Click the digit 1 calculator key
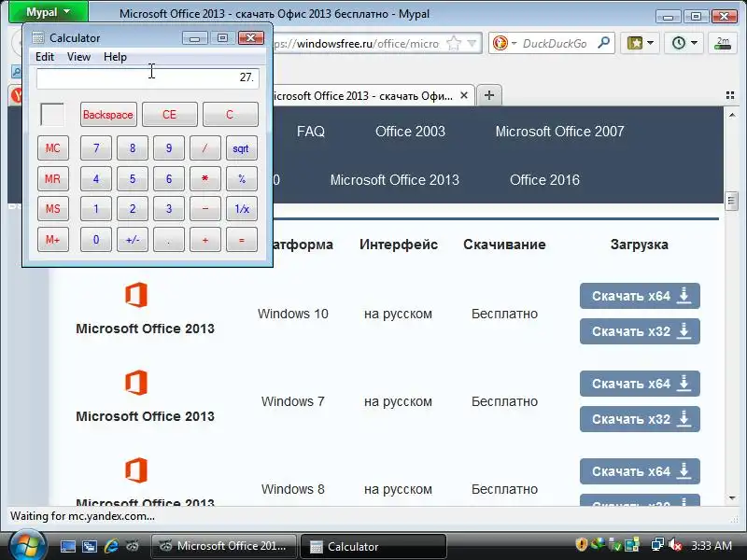 coord(96,208)
